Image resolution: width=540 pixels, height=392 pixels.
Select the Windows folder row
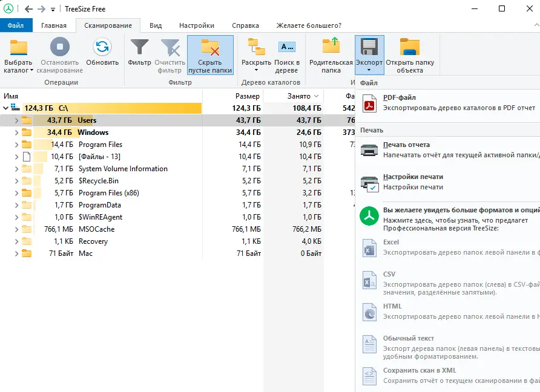pyautogui.click(x=177, y=132)
